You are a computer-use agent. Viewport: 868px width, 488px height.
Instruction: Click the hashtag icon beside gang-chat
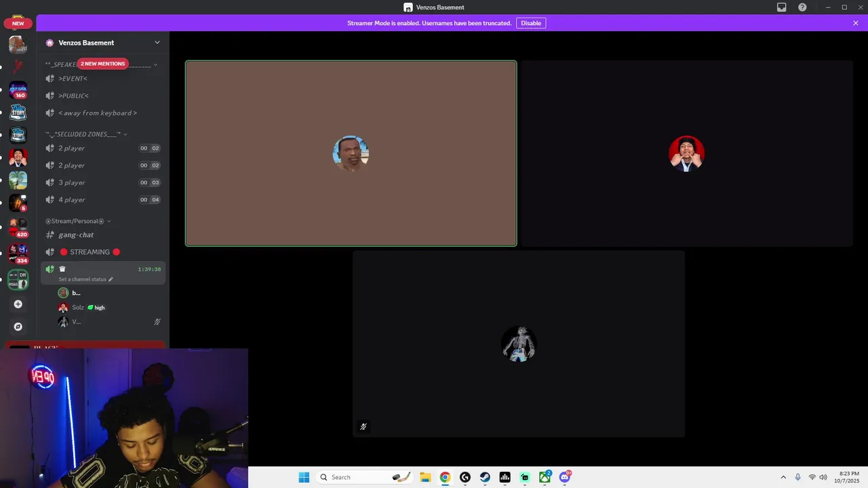[x=50, y=235]
